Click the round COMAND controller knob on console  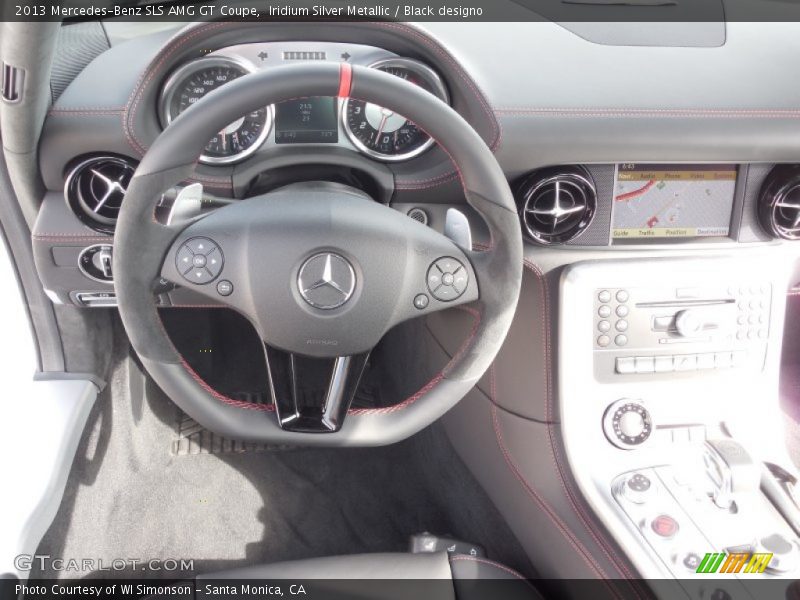(628, 424)
